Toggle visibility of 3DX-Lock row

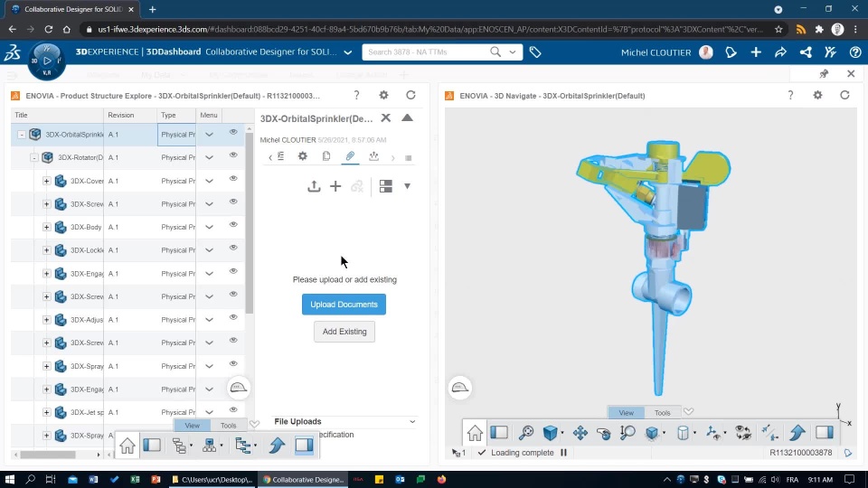pyautogui.click(x=233, y=248)
